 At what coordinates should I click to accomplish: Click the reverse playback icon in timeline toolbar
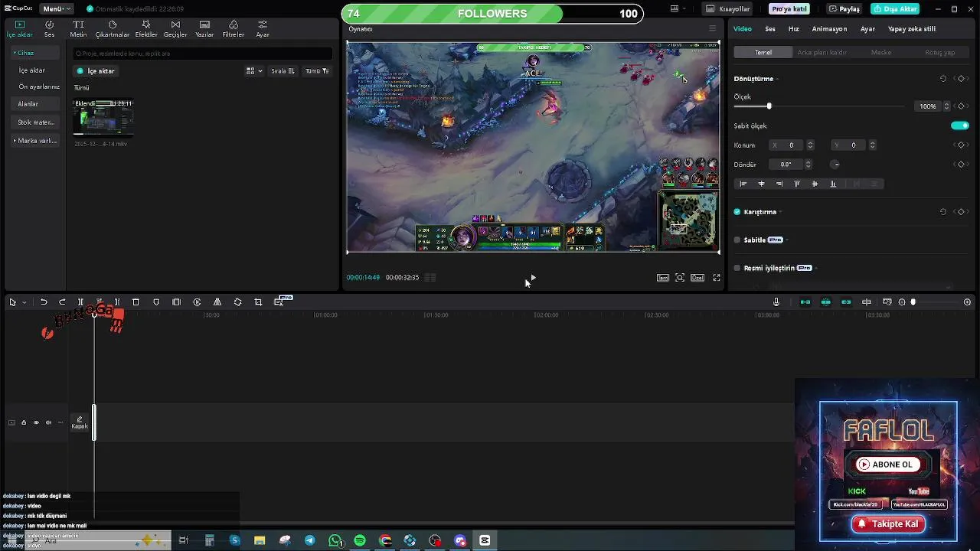click(x=197, y=302)
